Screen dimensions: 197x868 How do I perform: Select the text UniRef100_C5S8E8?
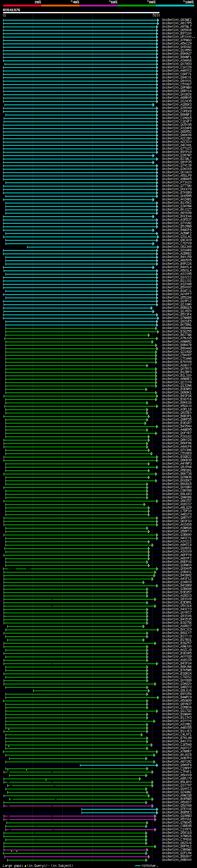[x=177, y=454]
